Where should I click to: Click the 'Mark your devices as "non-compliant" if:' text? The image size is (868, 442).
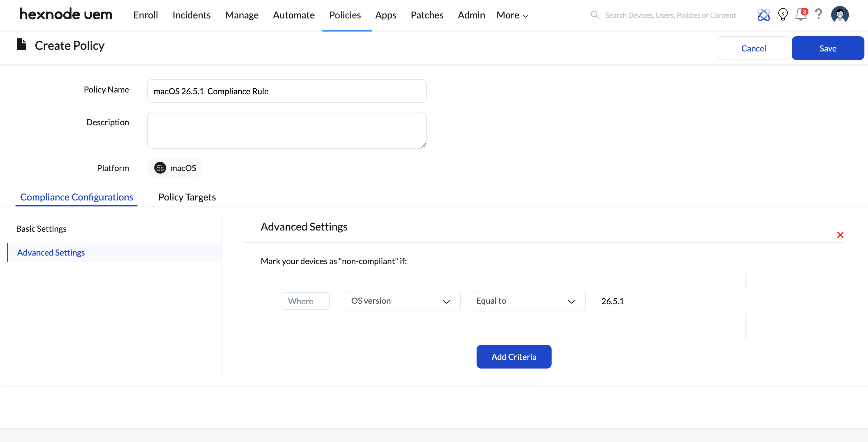coord(334,261)
